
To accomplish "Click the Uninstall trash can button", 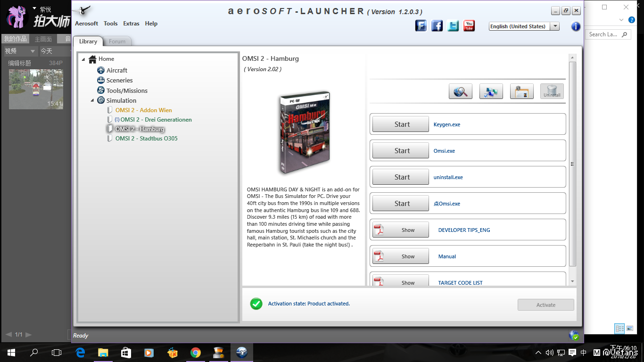I will (x=552, y=91).
